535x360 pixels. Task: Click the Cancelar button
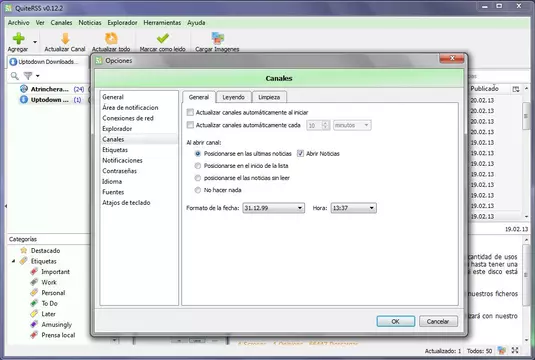(x=438, y=321)
